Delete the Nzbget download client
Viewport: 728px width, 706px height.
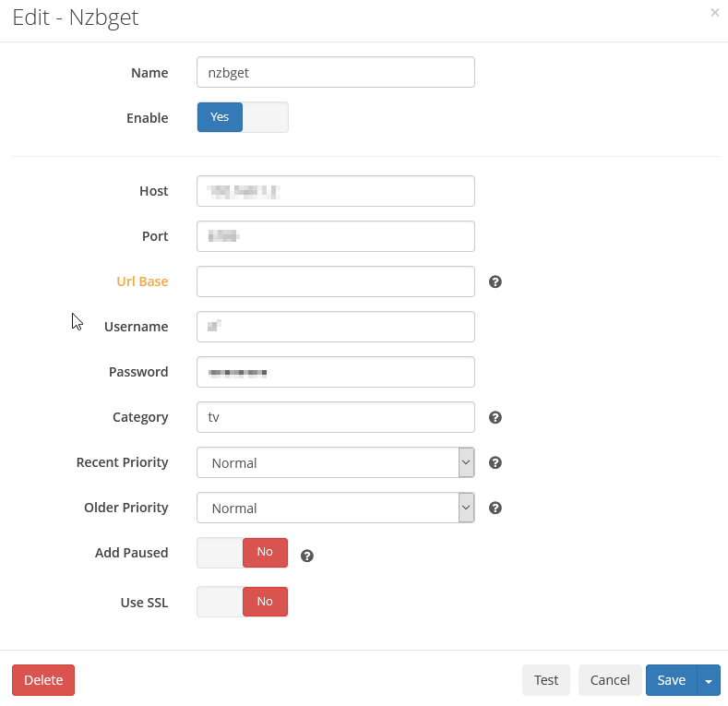(x=43, y=680)
